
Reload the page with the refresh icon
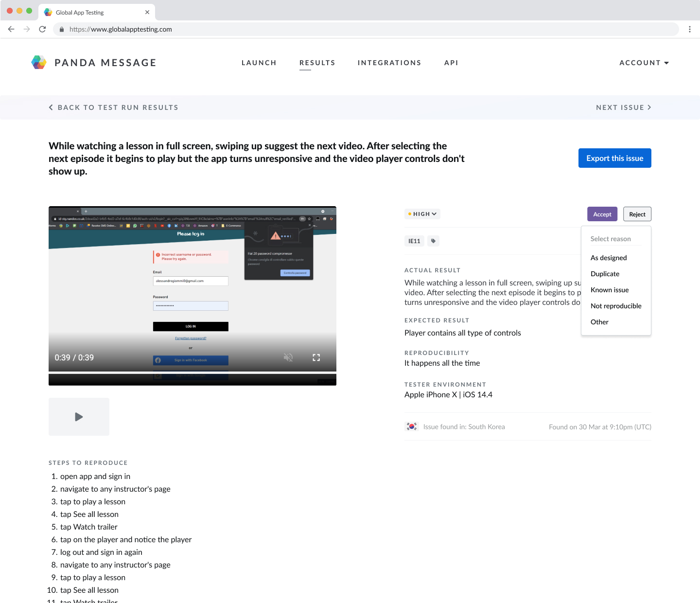(x=42, y=29)
